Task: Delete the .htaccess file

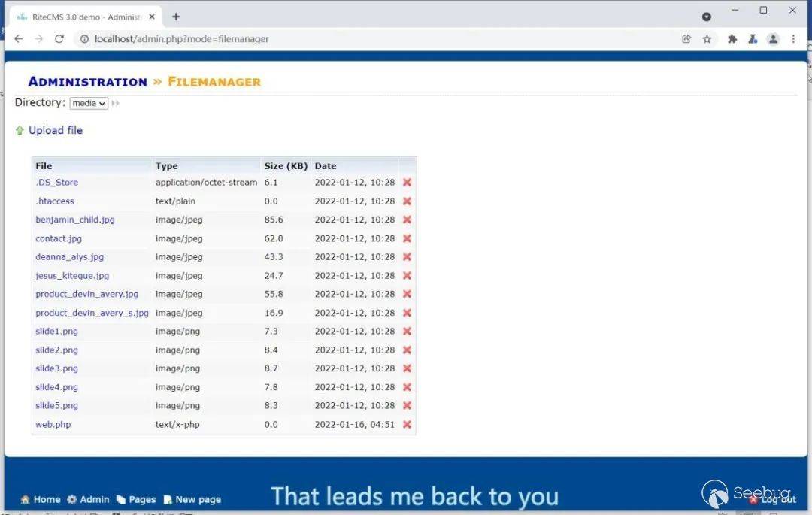Action: 407,201
